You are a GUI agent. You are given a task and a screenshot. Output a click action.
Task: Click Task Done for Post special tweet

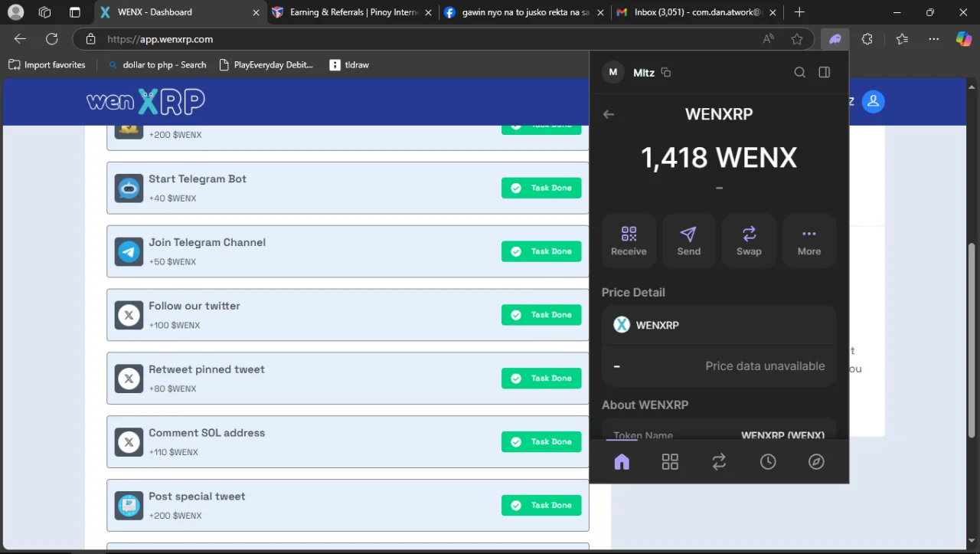click(541, 506)
